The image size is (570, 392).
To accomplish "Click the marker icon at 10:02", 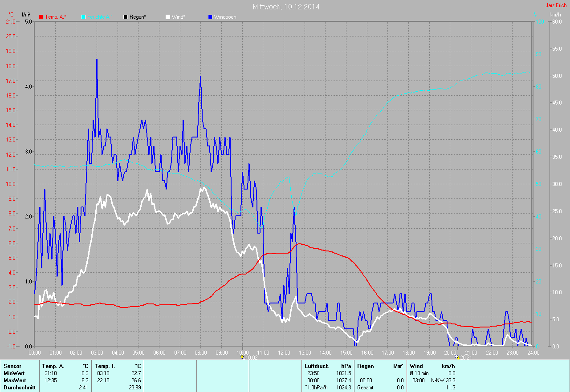I will tap(242, 357).
